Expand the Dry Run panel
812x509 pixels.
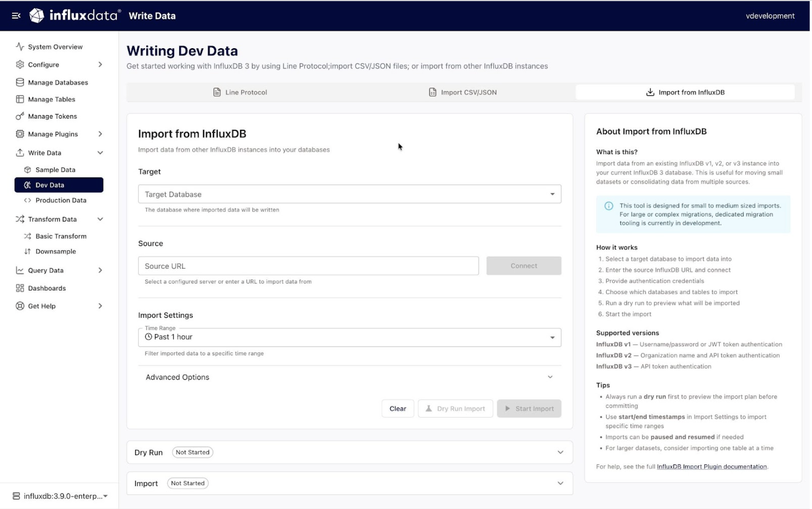point(350,452)
